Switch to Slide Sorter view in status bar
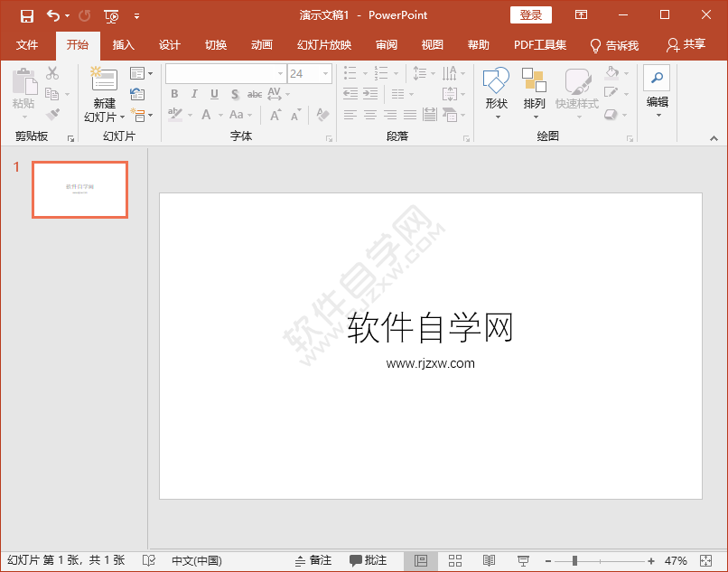Viewport: 728px width, 572px height. pyautogui.click(x=455, y=561)
